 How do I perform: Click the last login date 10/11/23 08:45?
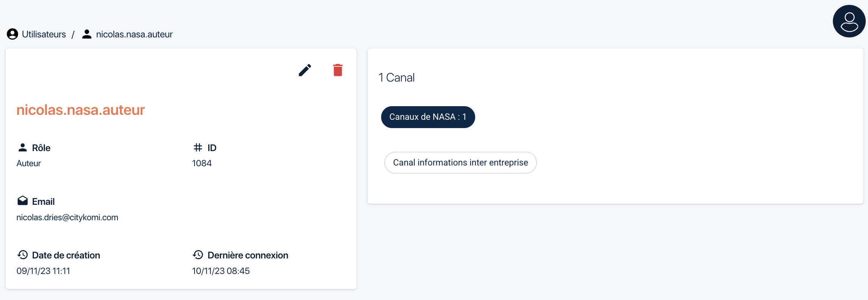click(x=221, y=271)
